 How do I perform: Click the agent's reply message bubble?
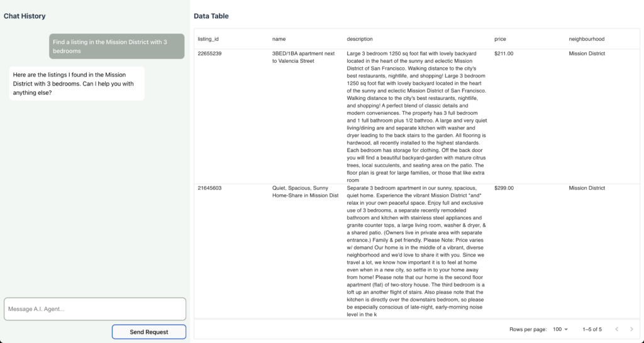pyautogui.click(x=77, y=84)
